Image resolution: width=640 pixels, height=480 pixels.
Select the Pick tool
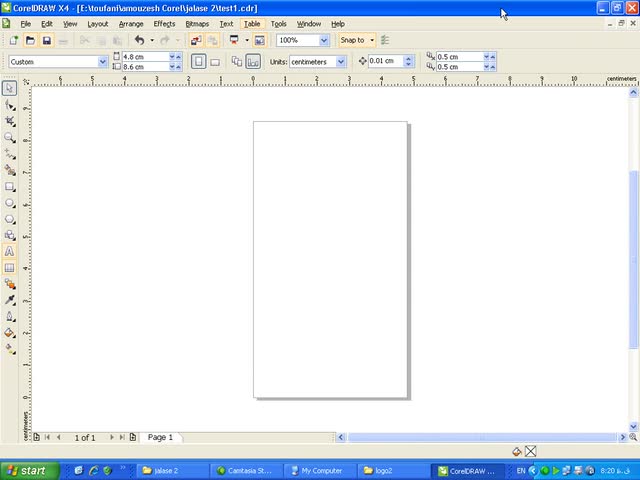click(x=9, y=88)
